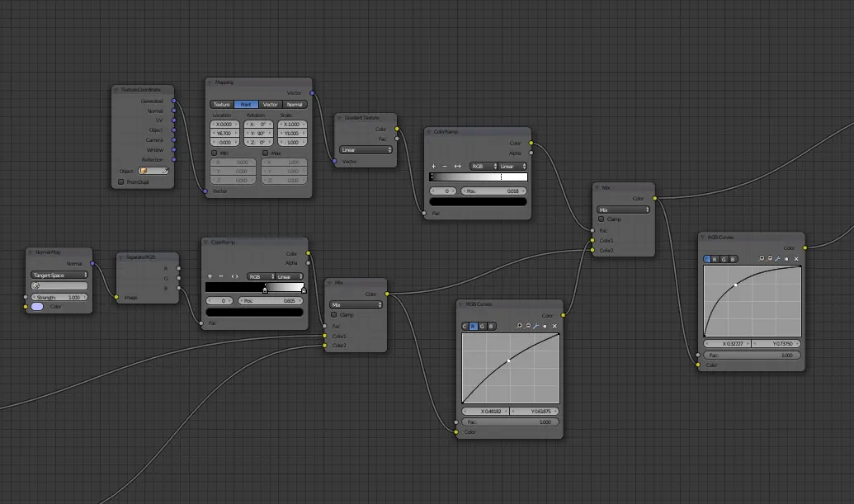Viewport: 854px width, 504px height.
Task: Open RGB color mode dropdown in ColorRamp Pos 0.018
Action: pyautogui.click(x=484, y=166)
